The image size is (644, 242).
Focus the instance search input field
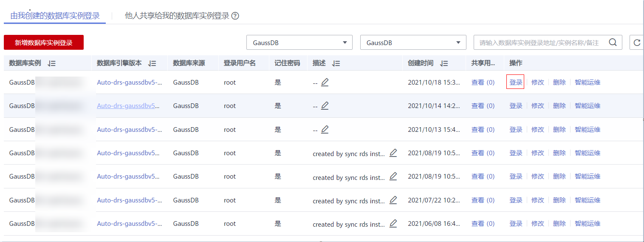(539, 43)
